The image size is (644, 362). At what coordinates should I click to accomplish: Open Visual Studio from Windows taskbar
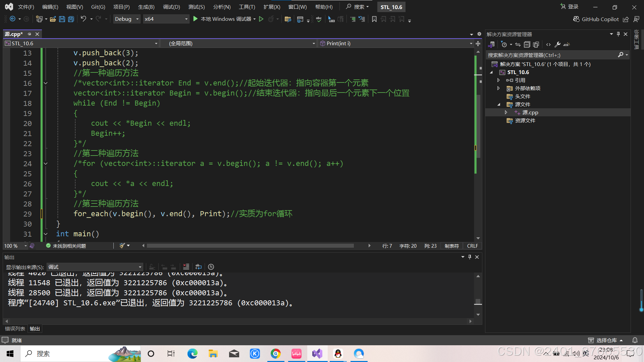pyautogui.click(x=317, y=354)
